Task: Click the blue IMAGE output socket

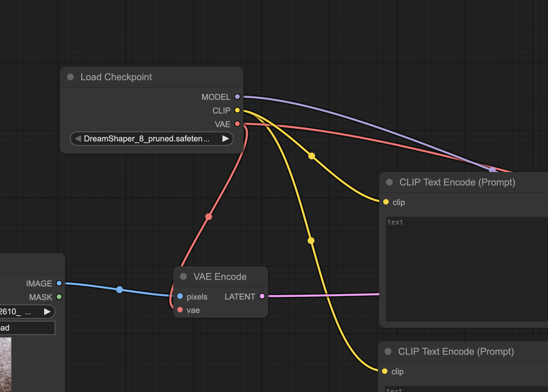Action: click(59, 283)
